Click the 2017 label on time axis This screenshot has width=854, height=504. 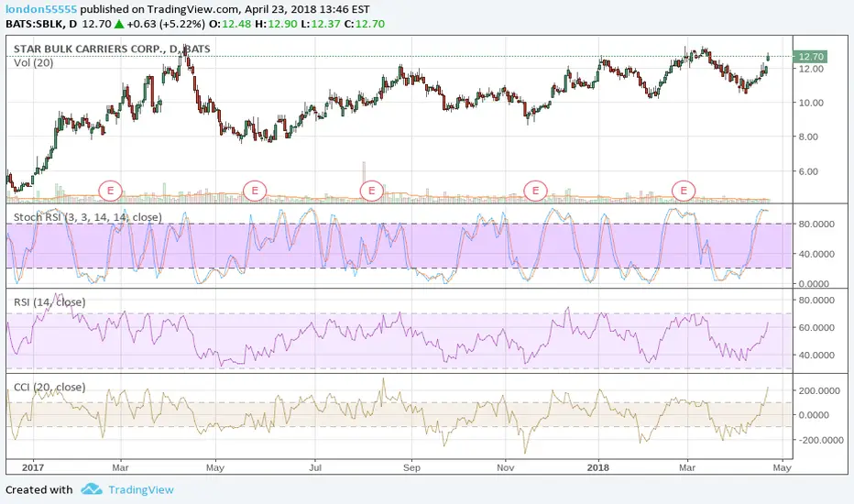[33, 467]
